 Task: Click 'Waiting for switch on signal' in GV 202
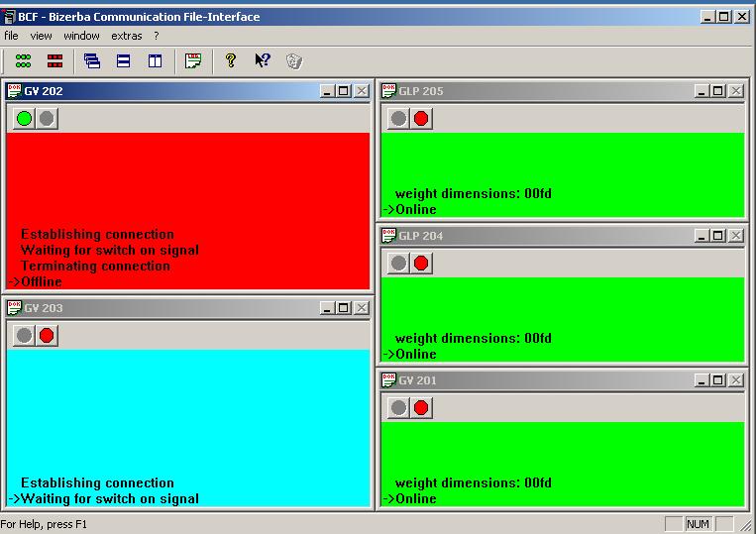coord(110,250)
